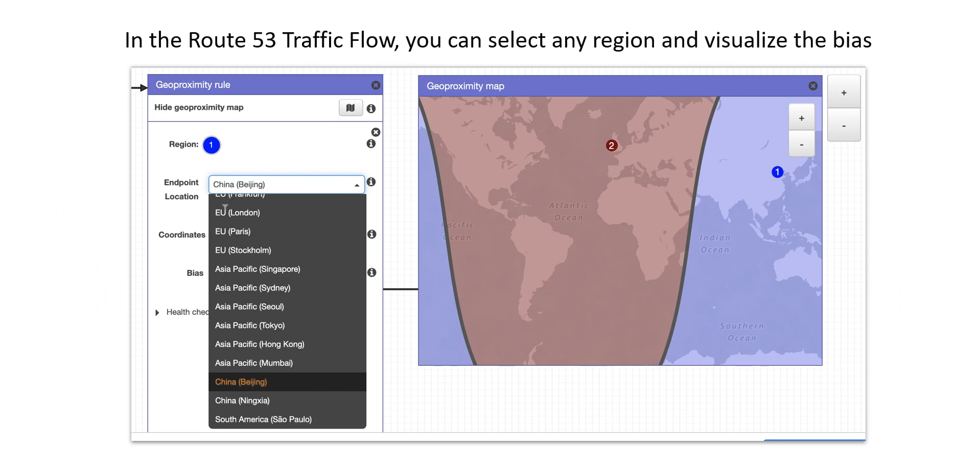Zoom in on the traffic flow canvas

coord(844,92)
